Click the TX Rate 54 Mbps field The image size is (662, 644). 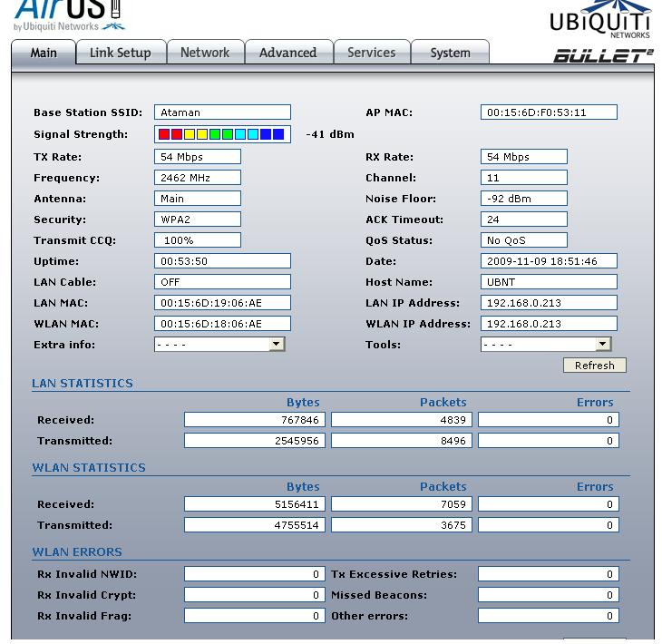(x=198, y=157)
